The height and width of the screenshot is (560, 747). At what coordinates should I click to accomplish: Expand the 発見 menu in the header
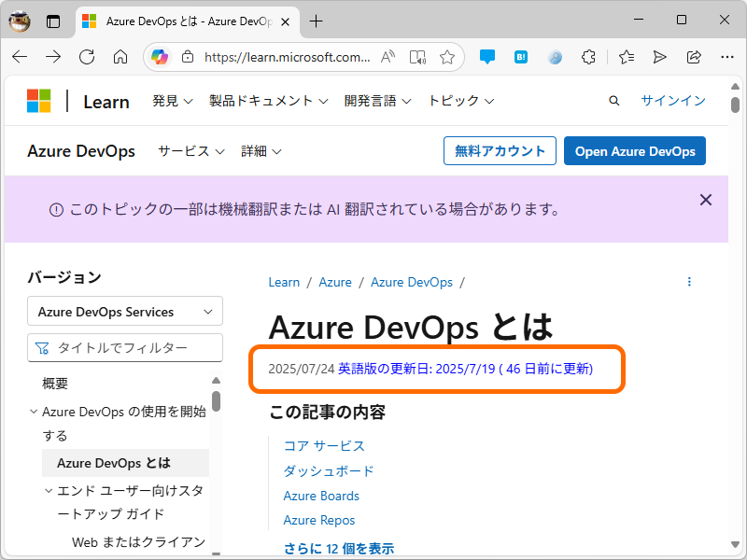coord(172,101)
